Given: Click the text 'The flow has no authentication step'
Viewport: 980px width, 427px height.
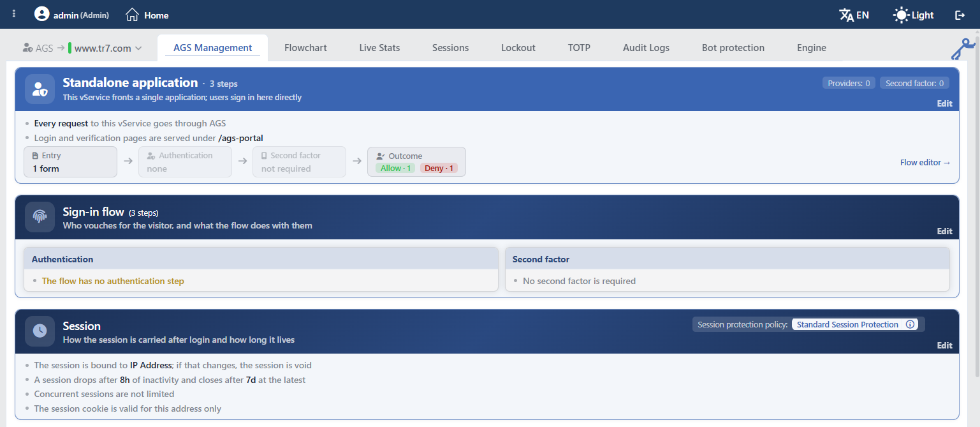Looking at the screenshot, I should (113, 281).
